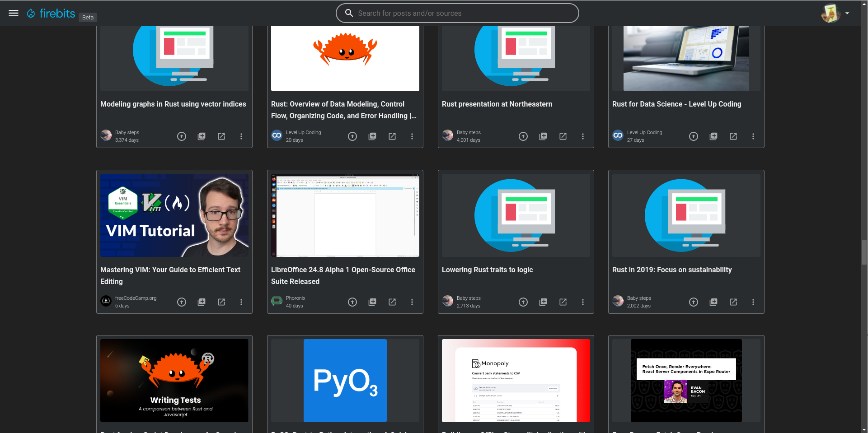Upvote Rust in 2019 sustainability post
The width and height of the screenshot is (868, 433).
[694, 302]
